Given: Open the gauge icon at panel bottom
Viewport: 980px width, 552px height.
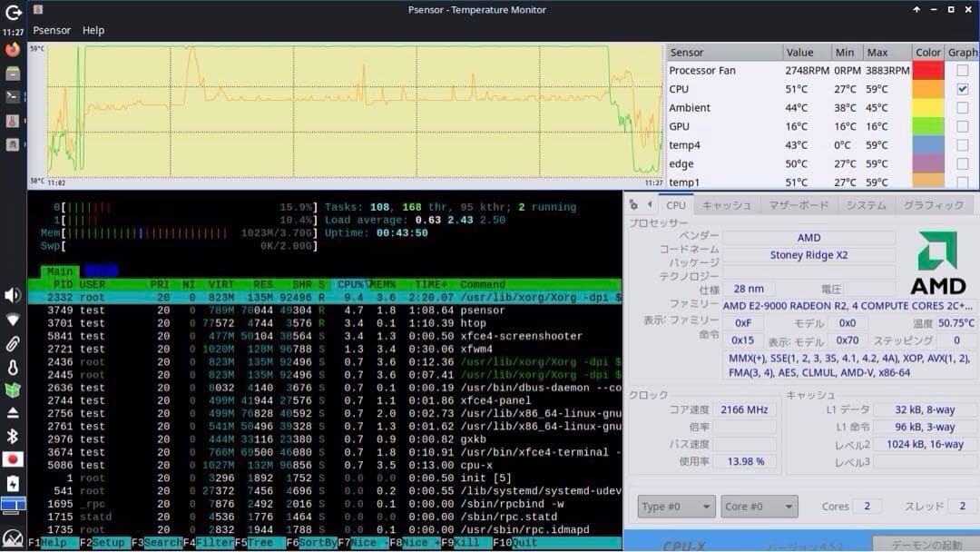Looking at the screenshot, I should coord(13,538).
